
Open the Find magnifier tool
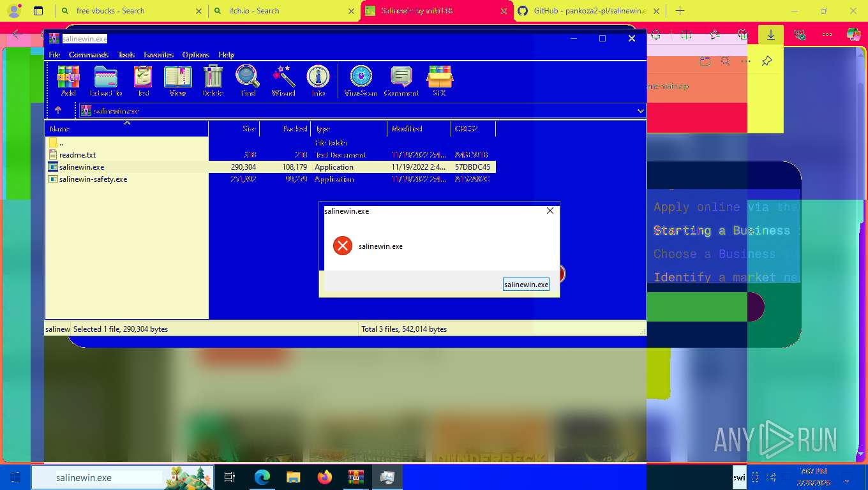[x=248, y=80]
